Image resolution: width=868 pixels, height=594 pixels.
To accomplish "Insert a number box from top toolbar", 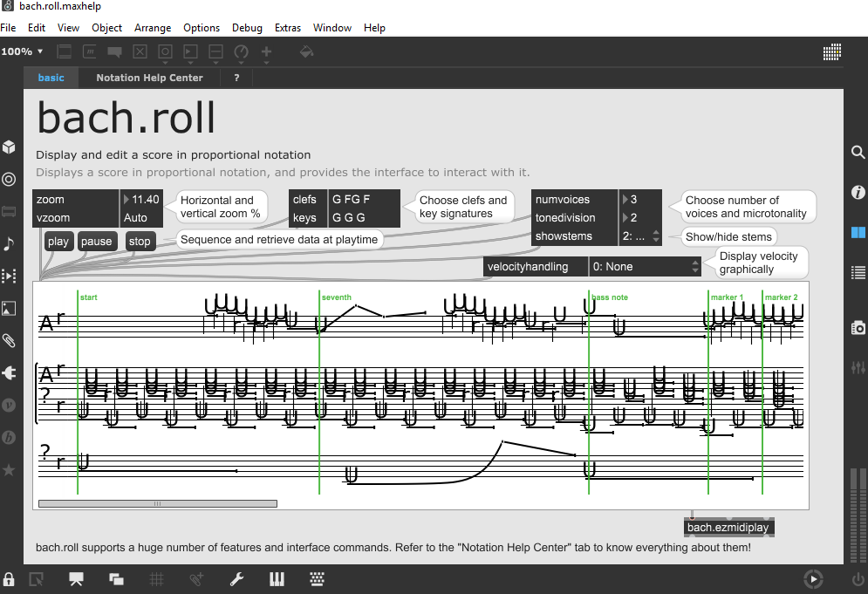I will (190, 52).
